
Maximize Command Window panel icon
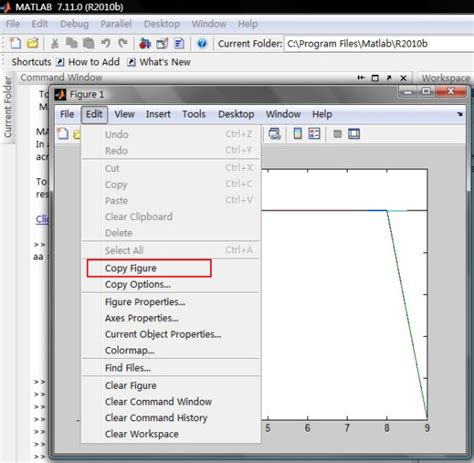pos(375,78)
